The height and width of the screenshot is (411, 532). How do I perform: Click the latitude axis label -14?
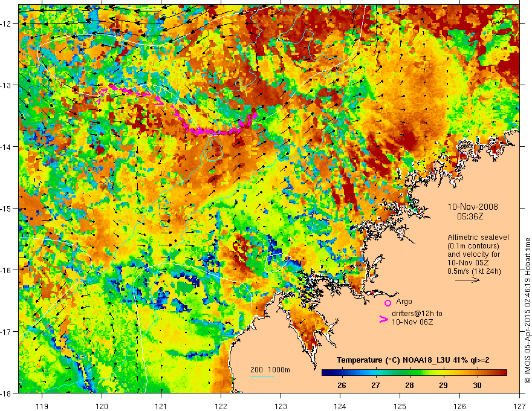[x=7, y=147]
